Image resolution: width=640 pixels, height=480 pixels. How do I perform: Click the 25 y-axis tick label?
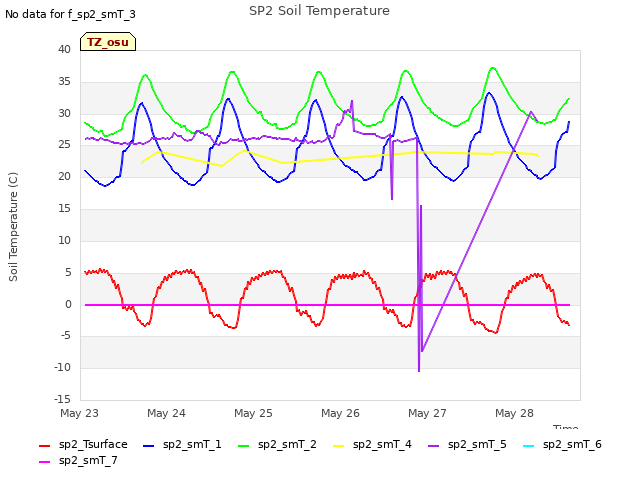coord(64,144)
